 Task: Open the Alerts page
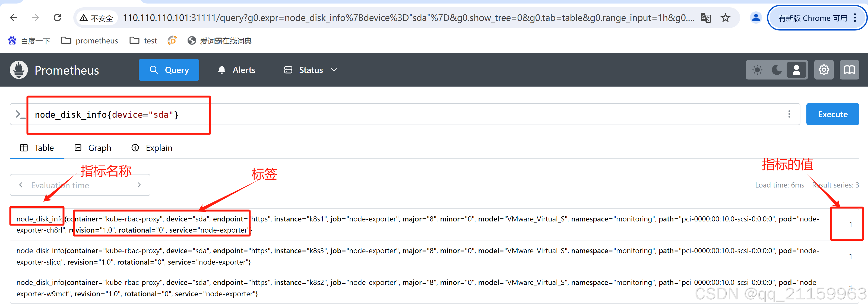tap(237, 70)
